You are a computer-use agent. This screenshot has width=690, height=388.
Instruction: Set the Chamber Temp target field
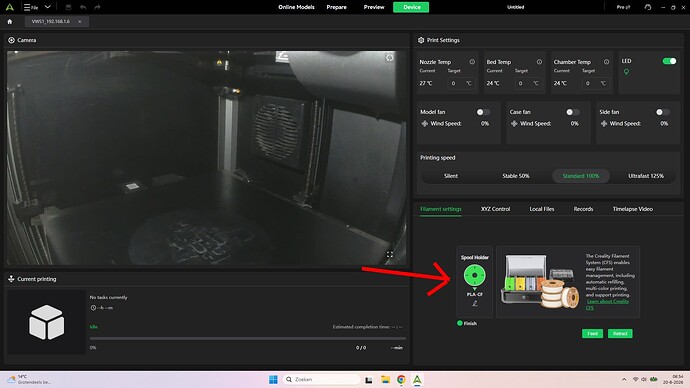point(596,83)
